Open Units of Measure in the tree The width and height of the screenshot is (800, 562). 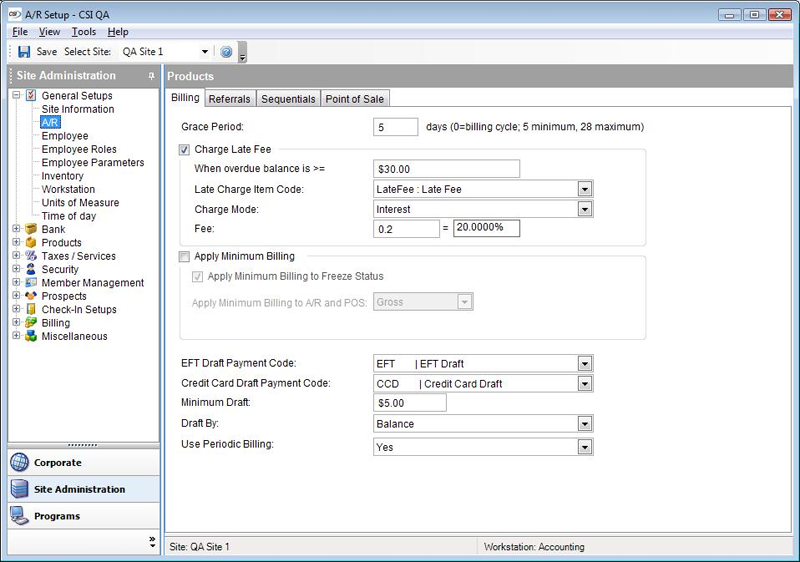[x=80, y=202]
